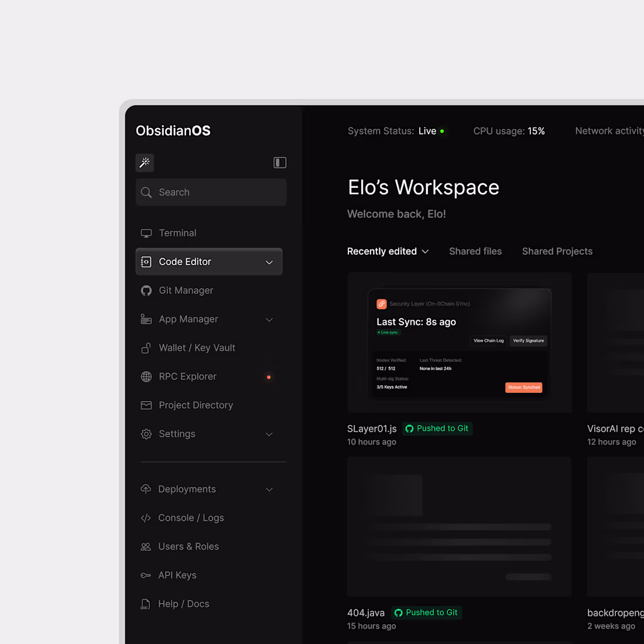644x644 pixels.
Task: Click the Terminal monitor icon
Action: (146, 233)
